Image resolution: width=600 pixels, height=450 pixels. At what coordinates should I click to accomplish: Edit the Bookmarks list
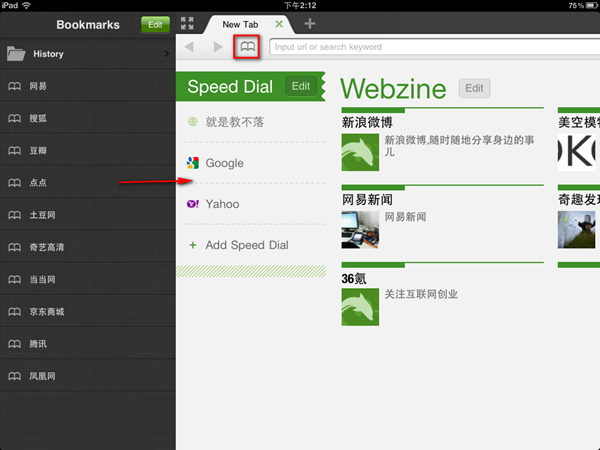point(155,24)
